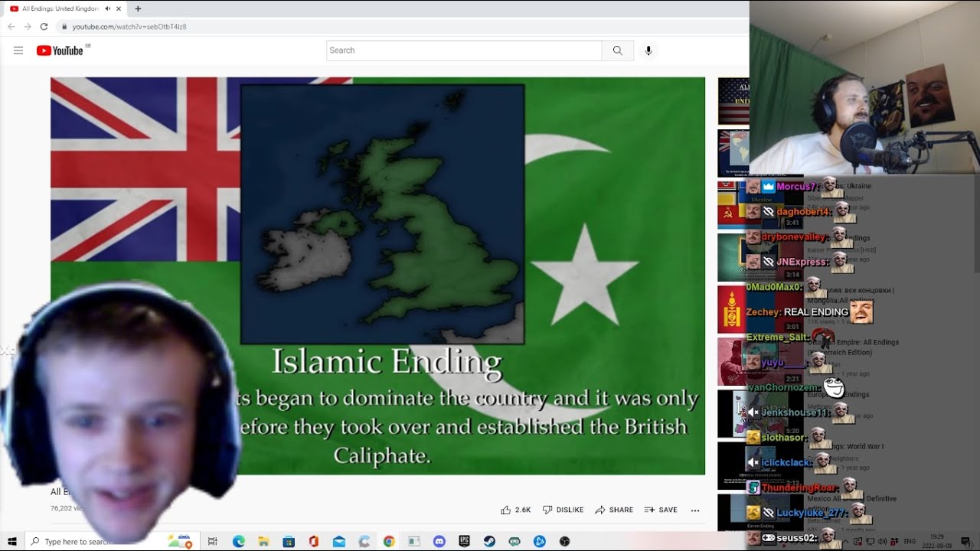Launch Office from the taskbar

pos(313,541)
